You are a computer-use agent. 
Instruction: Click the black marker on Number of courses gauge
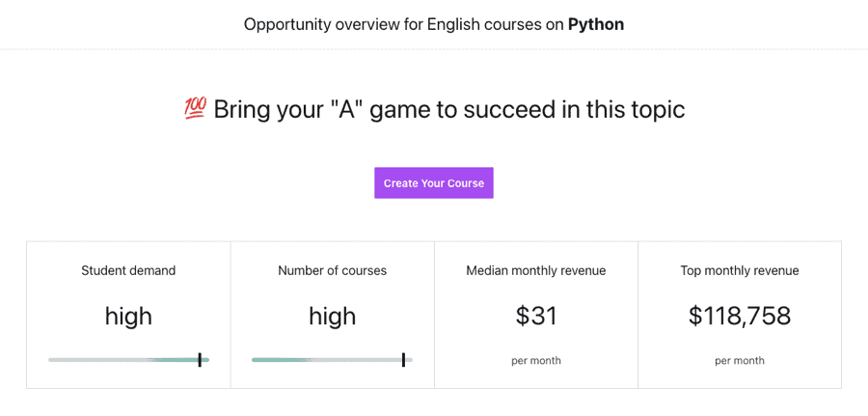click(403, 360)
